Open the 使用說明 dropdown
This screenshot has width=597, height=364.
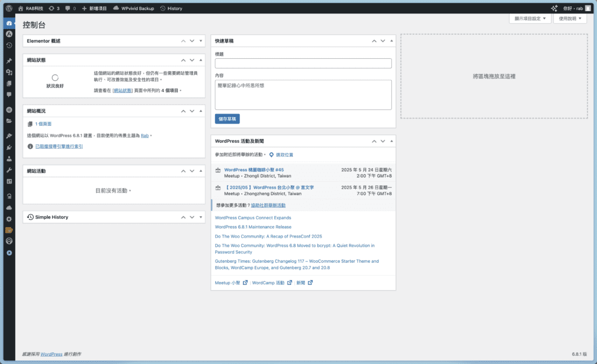pyautogui.click(x=570, y=18)
